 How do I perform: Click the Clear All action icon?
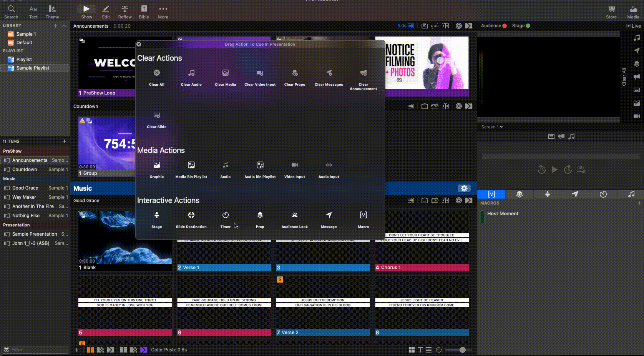click(157, 73)
